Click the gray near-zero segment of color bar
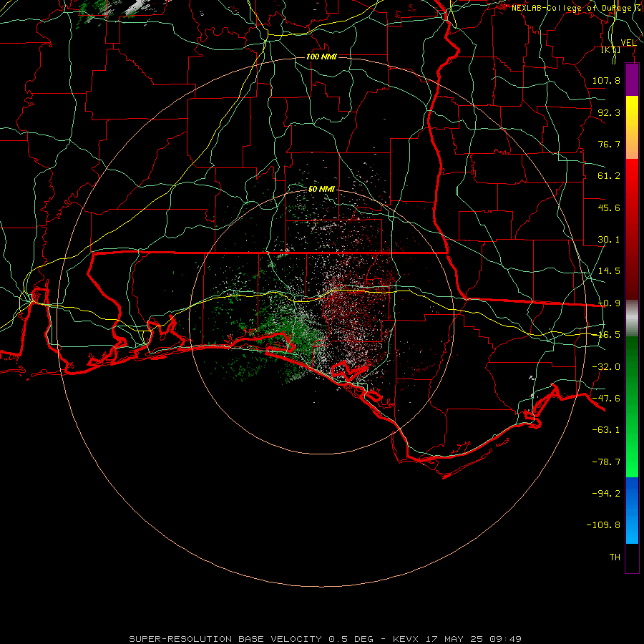 click(632, 318)
